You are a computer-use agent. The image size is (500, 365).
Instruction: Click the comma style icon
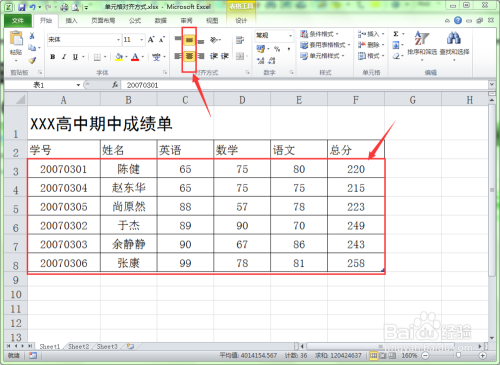pos(288,49)
